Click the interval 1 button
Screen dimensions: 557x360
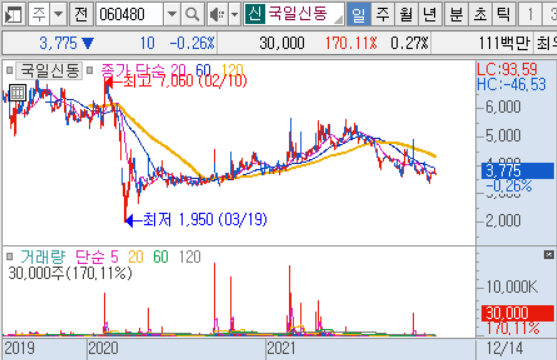click(x=530, y=15)
